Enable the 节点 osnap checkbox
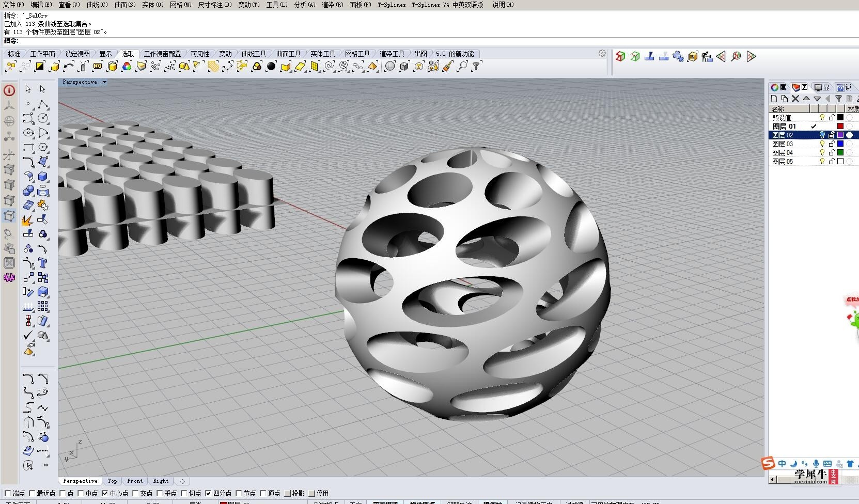859x504 pixels. [x=239, y=493]
